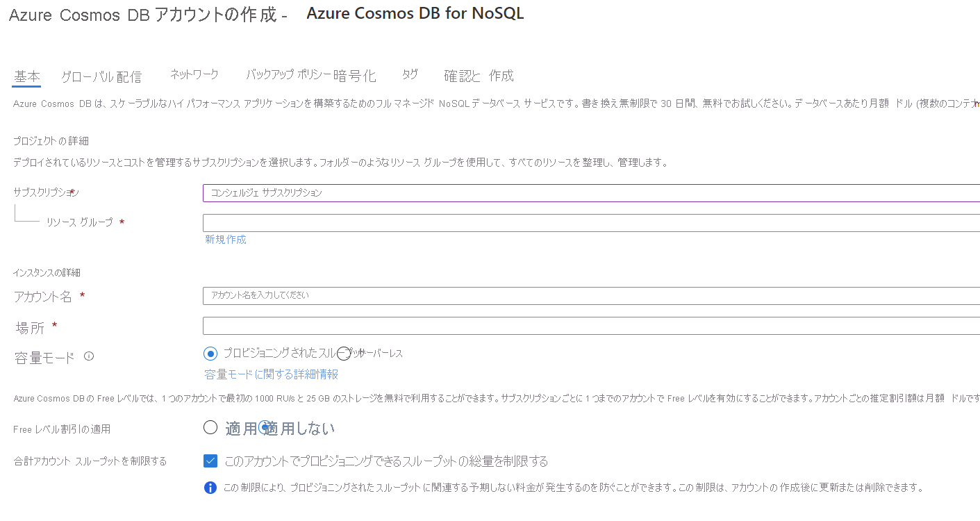Click the インスタンスの詳細 heading
Image resolution: width=980 pixels, height=521 pixels.
coord(47,272)
